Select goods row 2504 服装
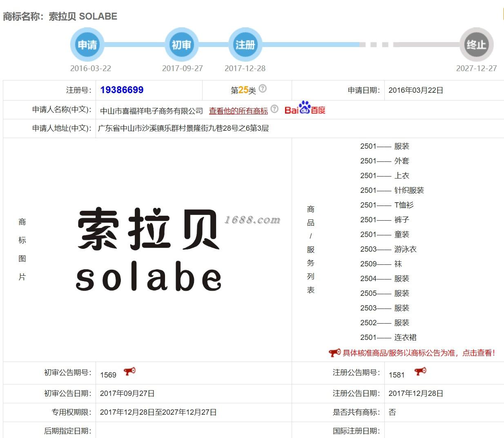Image resolution: width=504 pixels, height=438 pixels. click(384, 279)
